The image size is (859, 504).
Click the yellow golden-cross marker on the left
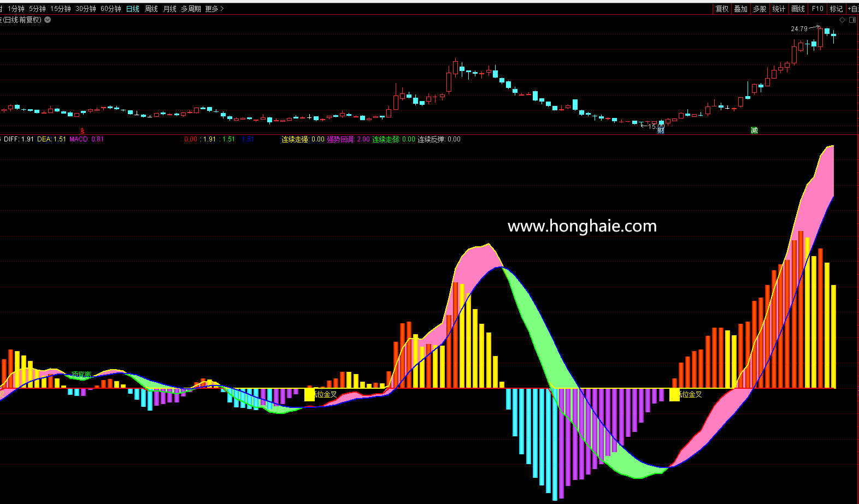[x=309, y=394]
